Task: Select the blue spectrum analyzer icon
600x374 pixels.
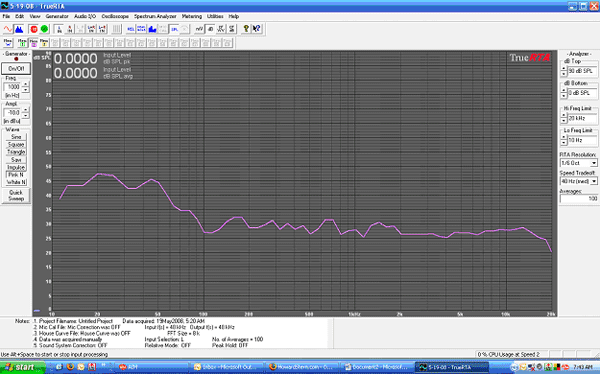Action: (x=18, y=29)
